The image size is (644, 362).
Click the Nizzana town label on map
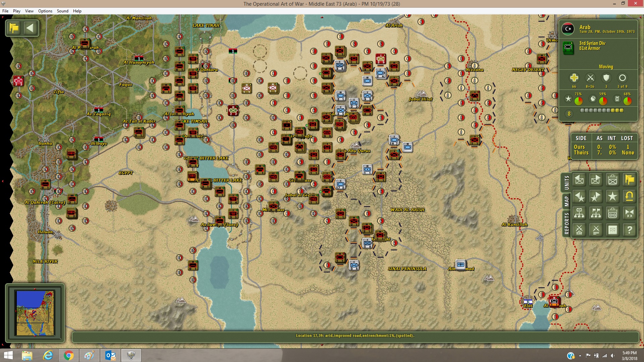click(474, 70)
